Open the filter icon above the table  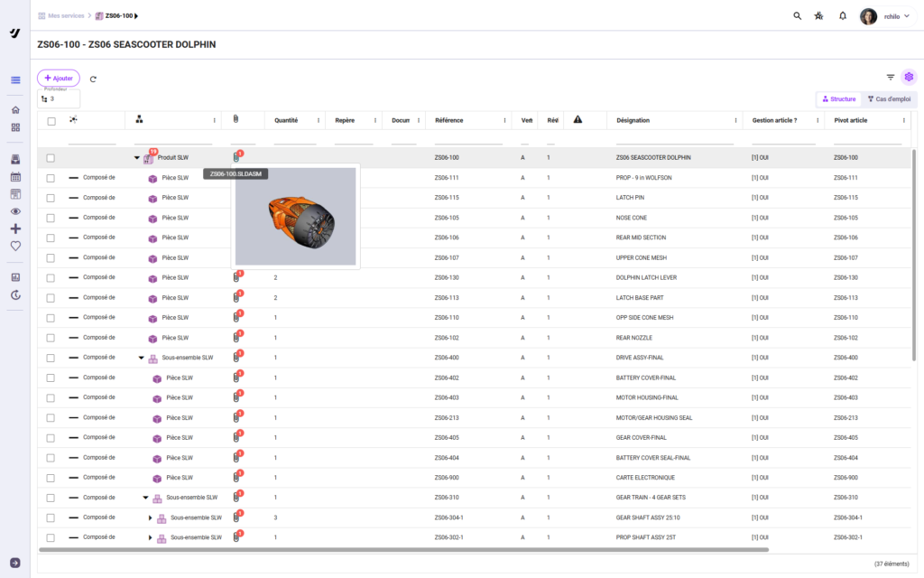[x=891, y=78]
